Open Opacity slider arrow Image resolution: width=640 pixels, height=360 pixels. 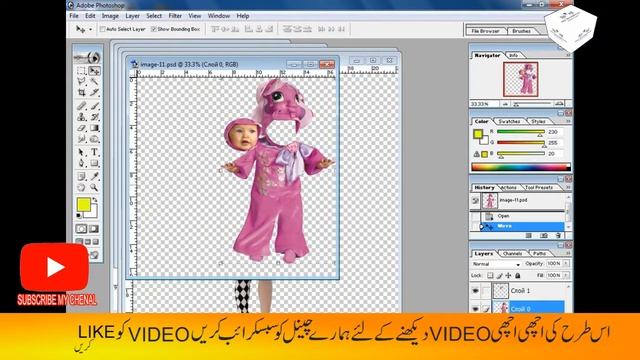tap(566, 264)
